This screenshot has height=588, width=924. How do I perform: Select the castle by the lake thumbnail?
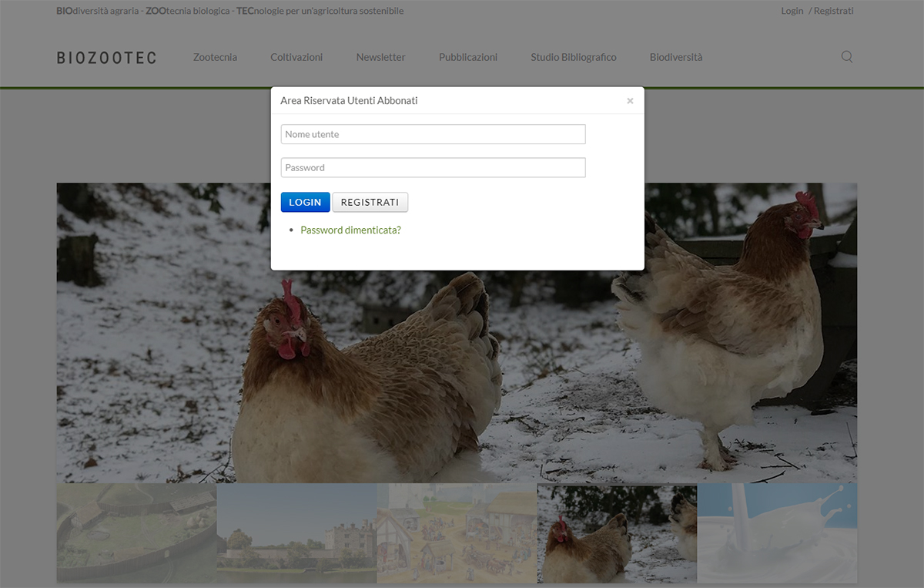click(x=297, y=533)
